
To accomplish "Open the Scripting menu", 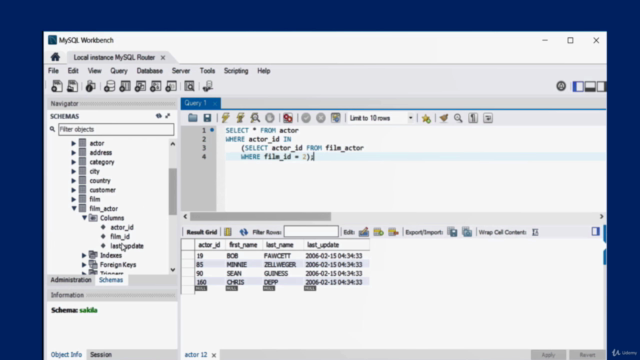I will click(x=236, y=71).
